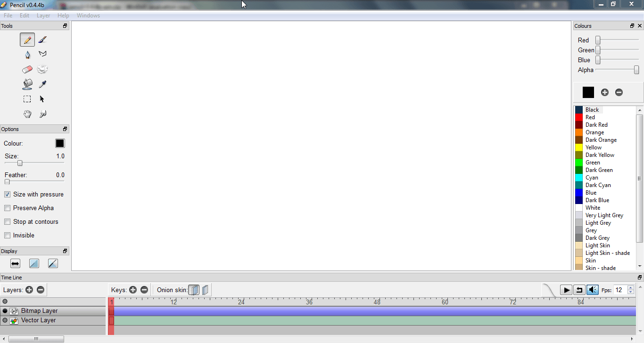
Task: Open the Layer menu
Action: [43, 16]
